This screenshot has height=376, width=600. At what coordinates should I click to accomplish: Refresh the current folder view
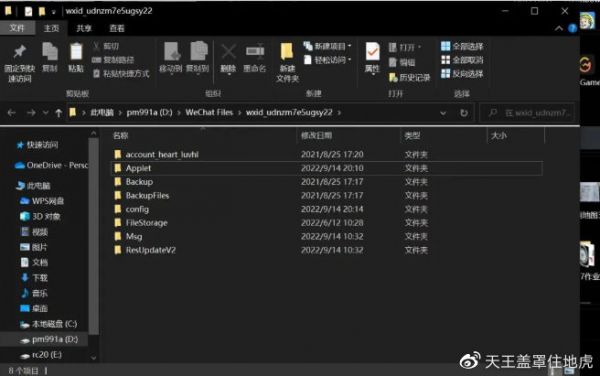(464, 113)
